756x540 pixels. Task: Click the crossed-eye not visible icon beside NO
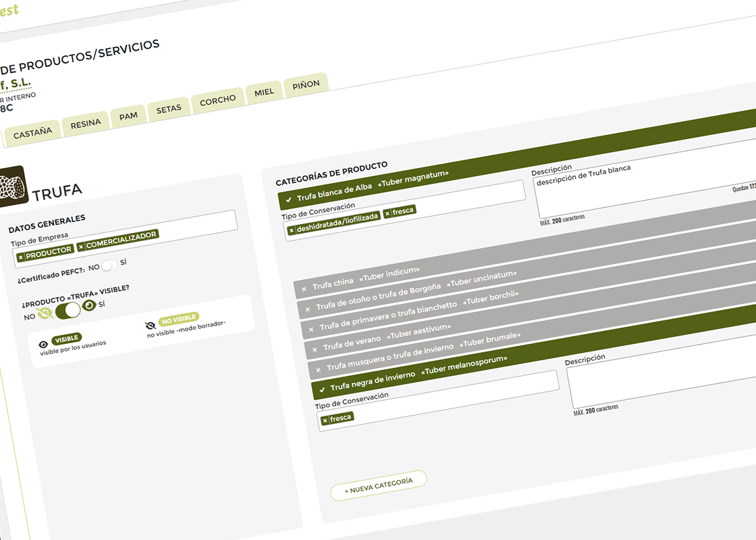[x=44, y=315]
